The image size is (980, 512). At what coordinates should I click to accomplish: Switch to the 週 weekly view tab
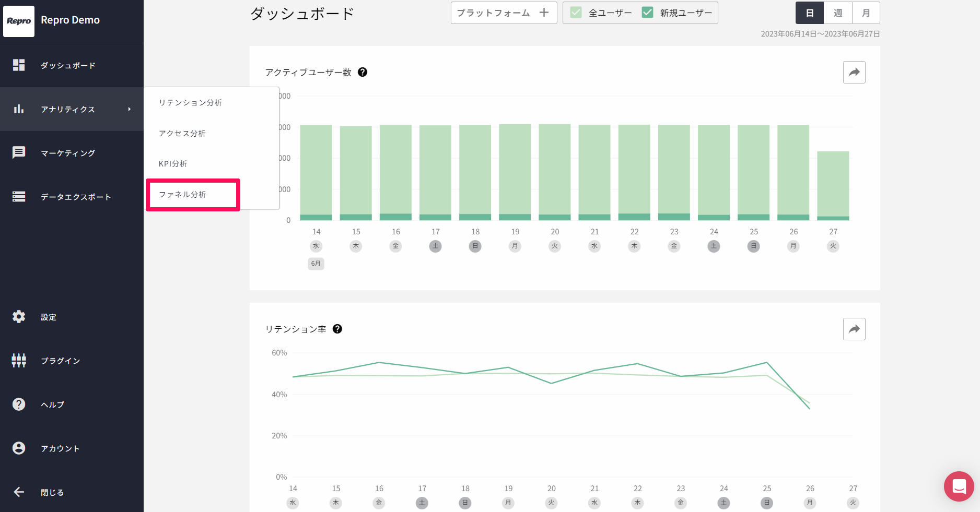point(838,13)
